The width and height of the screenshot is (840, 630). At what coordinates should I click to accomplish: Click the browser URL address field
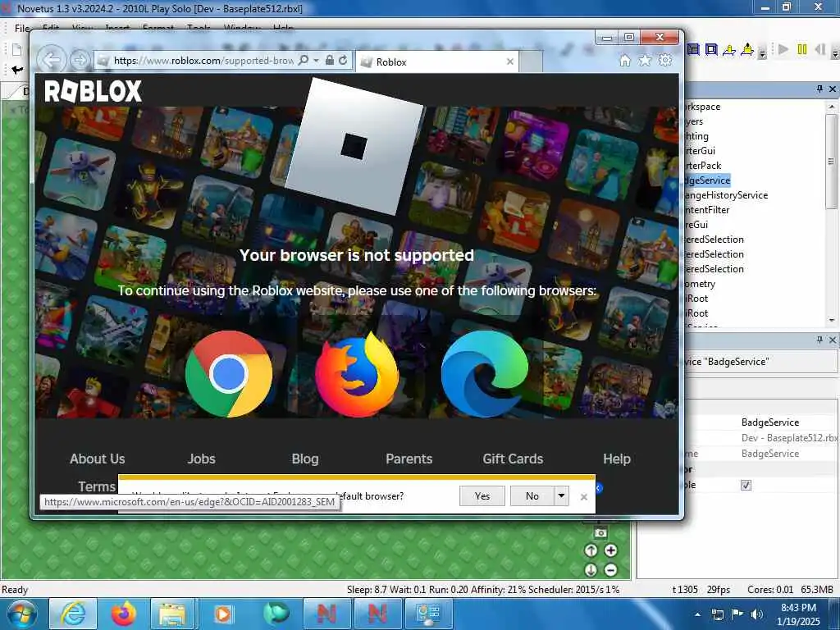point(203,61)
